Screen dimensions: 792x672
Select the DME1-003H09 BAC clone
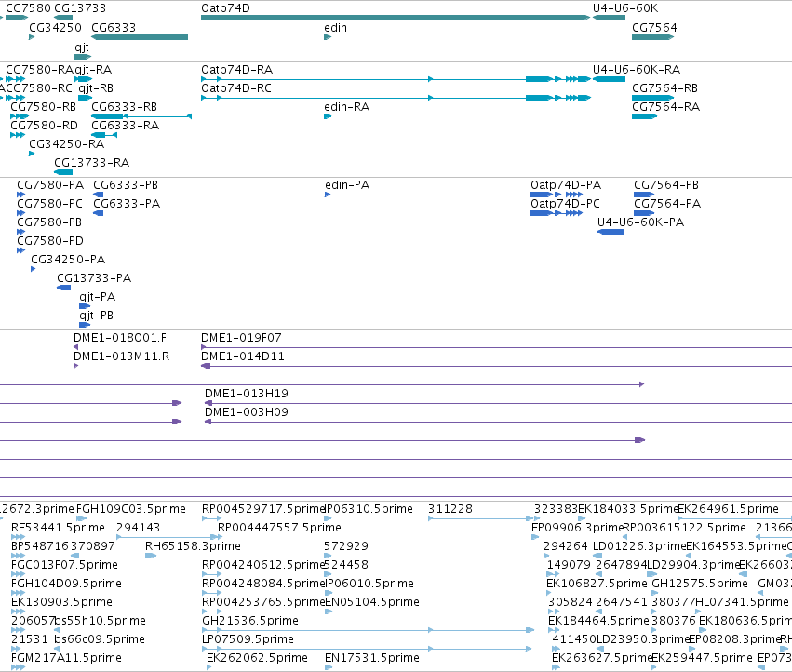[498, 422]
